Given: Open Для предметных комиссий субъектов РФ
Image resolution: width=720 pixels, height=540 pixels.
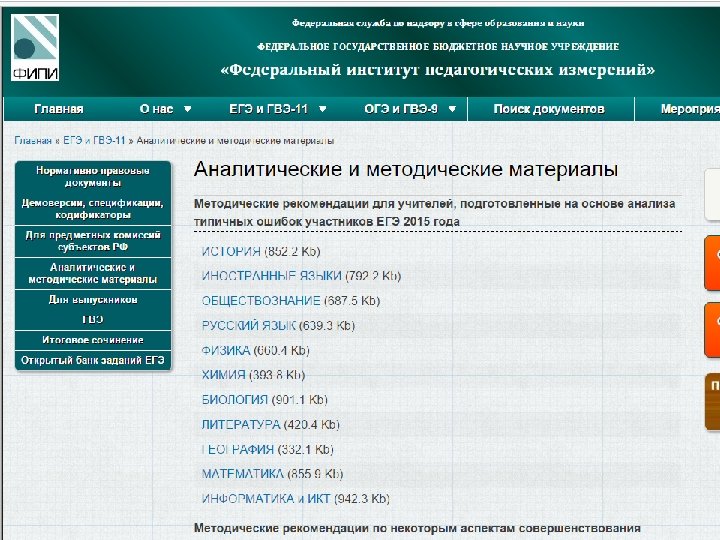Looking at the screenshot, I should tap(93, 241).
